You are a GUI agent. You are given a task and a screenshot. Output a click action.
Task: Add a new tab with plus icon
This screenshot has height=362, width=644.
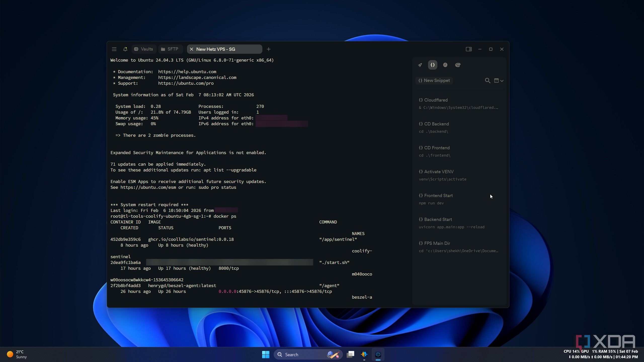269,49
